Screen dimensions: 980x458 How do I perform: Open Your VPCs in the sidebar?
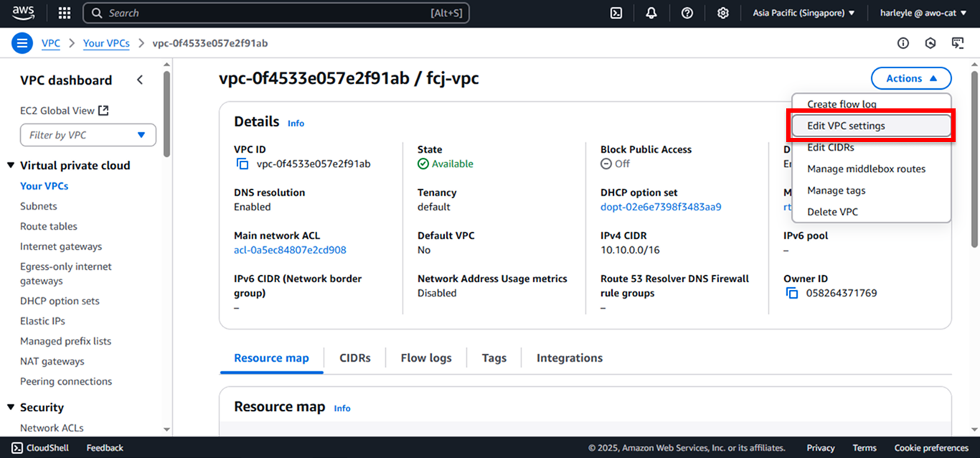(44, 186)
